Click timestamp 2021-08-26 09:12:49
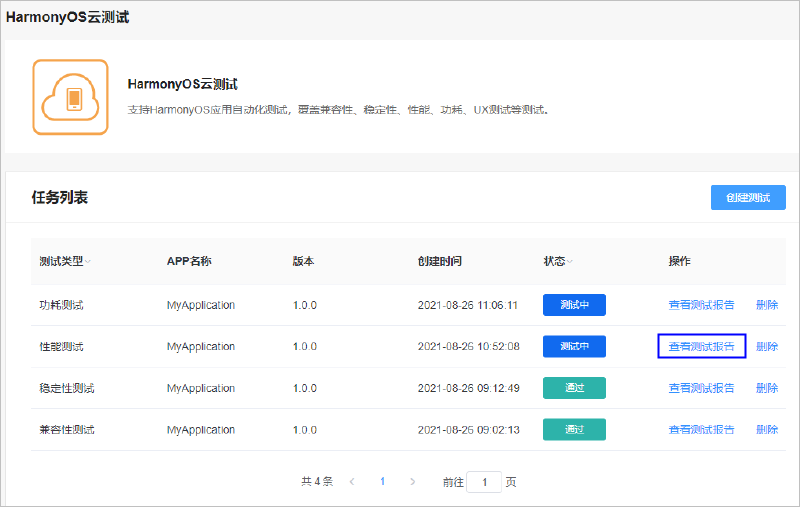Viewport: 800px width, 507px height. tap(469, 388)
